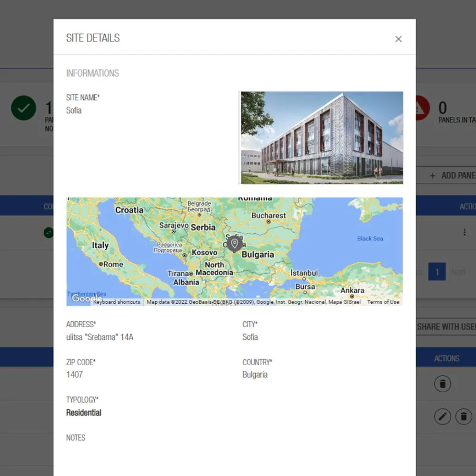Click Albania on the map
The width and height of the screenshot is (476, 476).
click(x=186, y=282)
